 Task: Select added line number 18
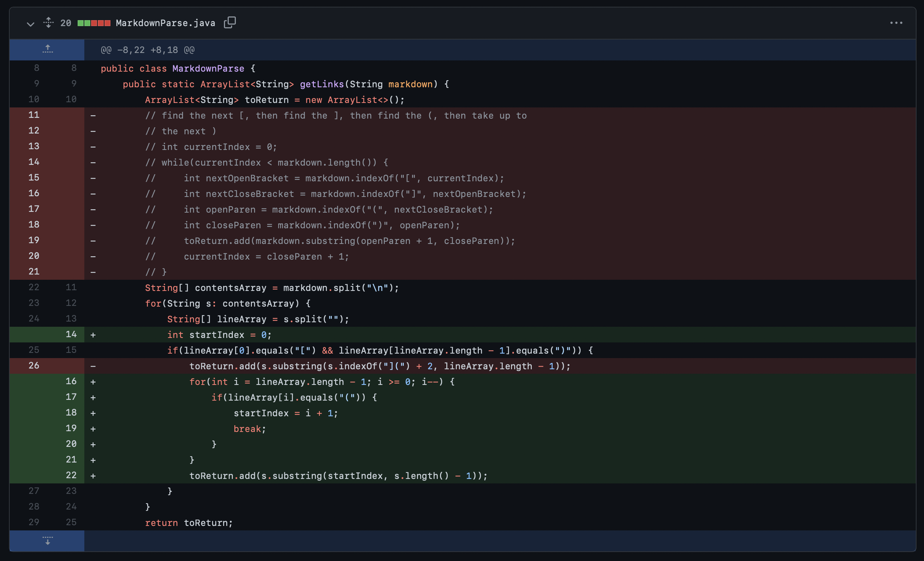click(x=71, y=413)
